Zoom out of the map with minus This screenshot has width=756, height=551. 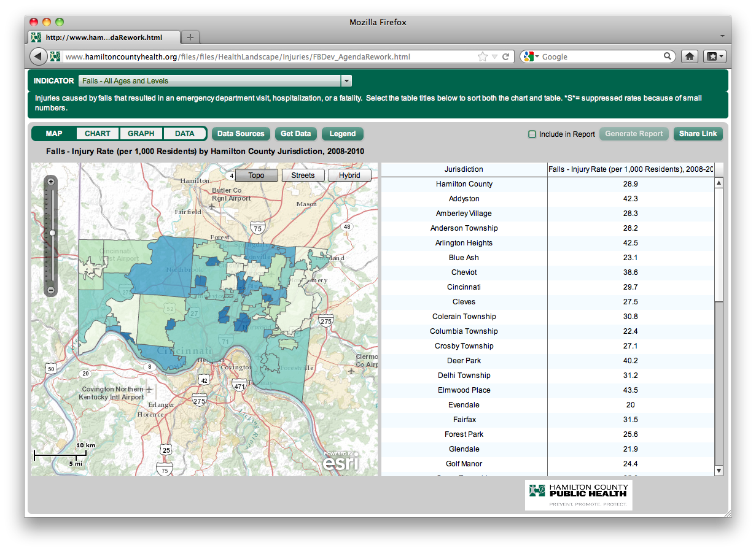[51, 290]
